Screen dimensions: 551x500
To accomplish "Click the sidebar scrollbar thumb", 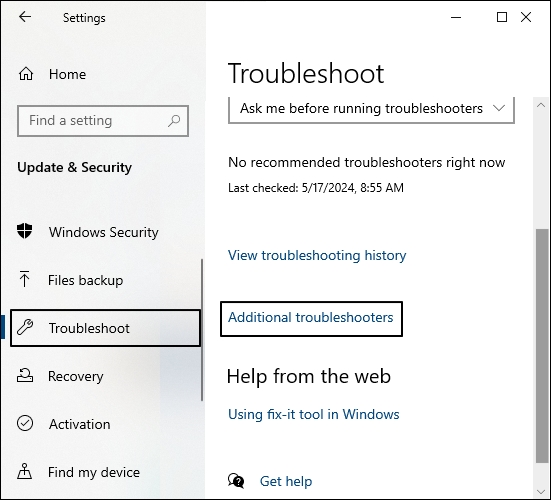I will 202,330.
